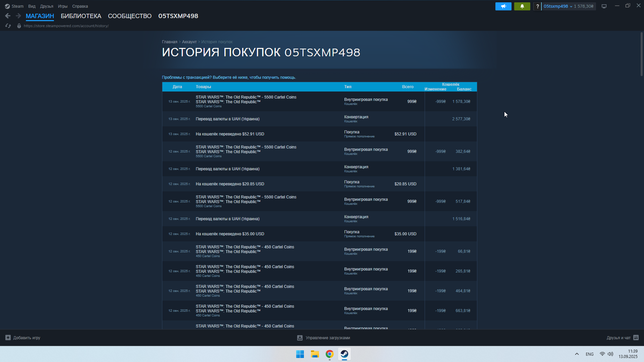Open Друзья и чат
644x362 pixels.
click(623, 338)
